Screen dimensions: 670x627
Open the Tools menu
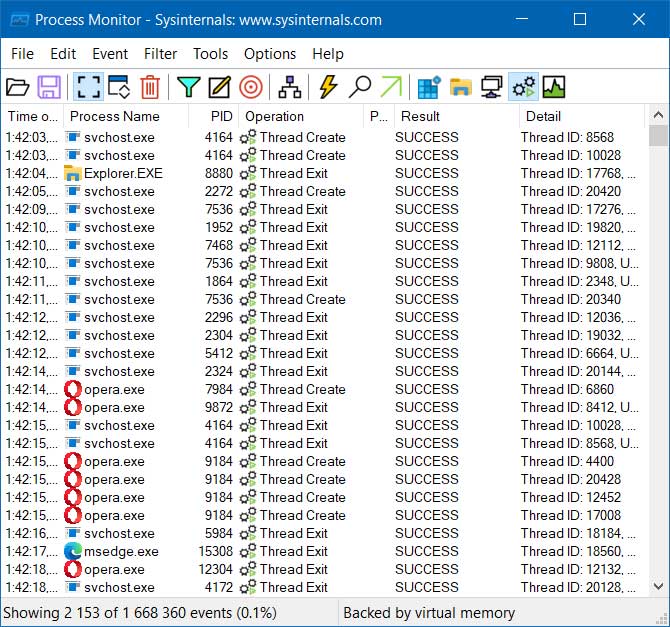pos(211,54)
